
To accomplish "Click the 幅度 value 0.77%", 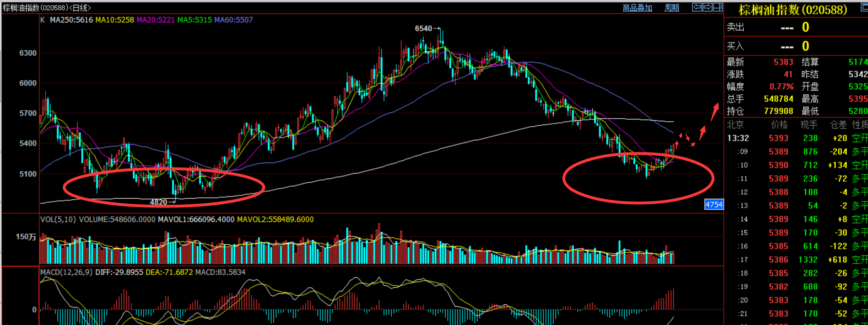I will tap(781, 87).
